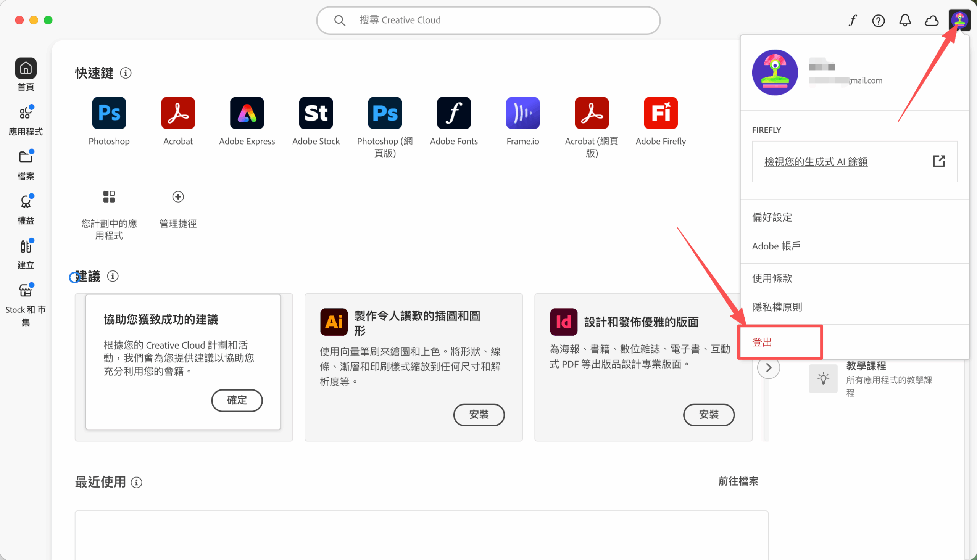This screenshot has width=977, height=560.
Task: Click 確定 on the suggestions card
Action: 237,401
